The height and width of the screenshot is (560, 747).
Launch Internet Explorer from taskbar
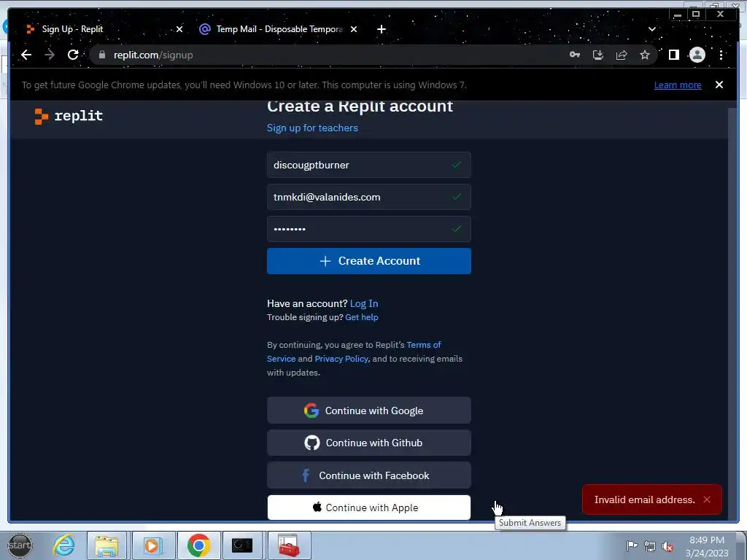(63, 545)
